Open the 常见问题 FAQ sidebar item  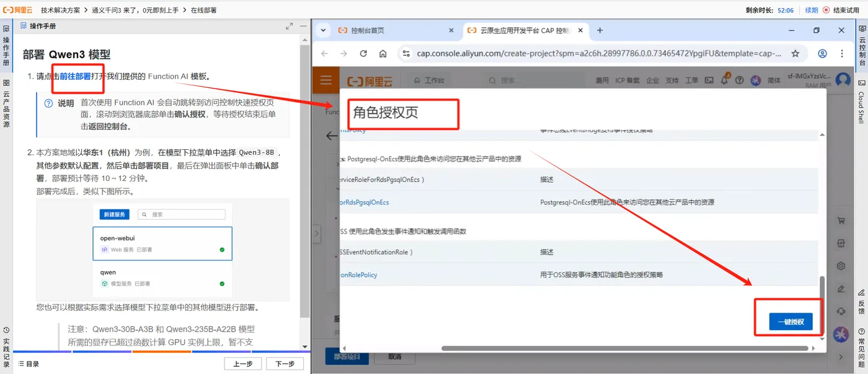point(862,348)
